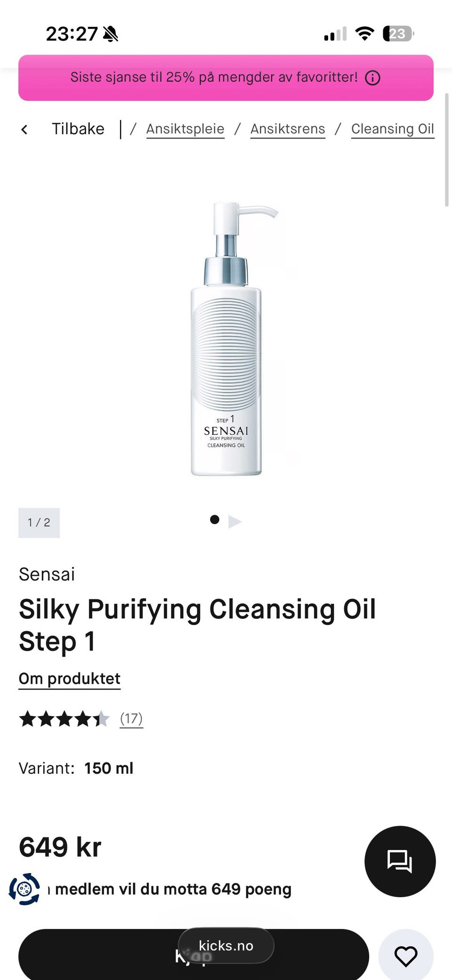View the 17 reviews link
The width and height of the screenshot is (452, 980).
click(131, 719)
